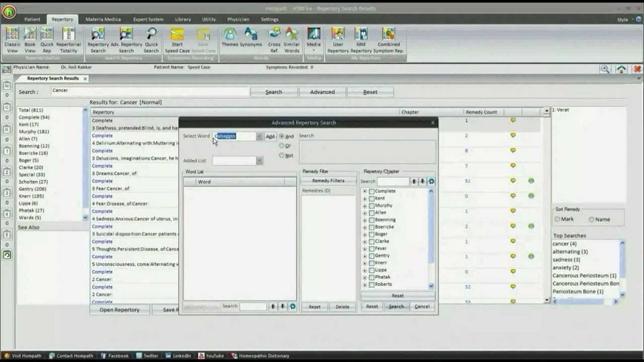Open Cross Ref. tool

(x=274, y=40)
